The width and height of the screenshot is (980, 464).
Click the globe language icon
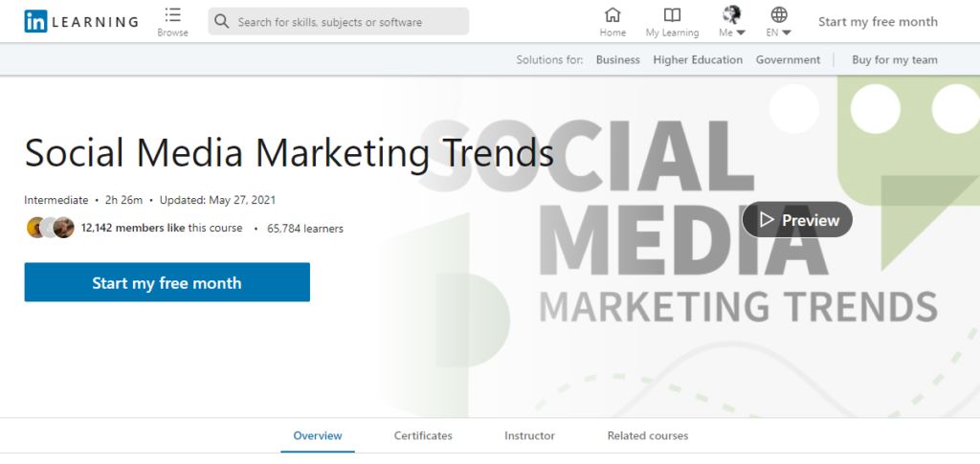click(779, 14)
